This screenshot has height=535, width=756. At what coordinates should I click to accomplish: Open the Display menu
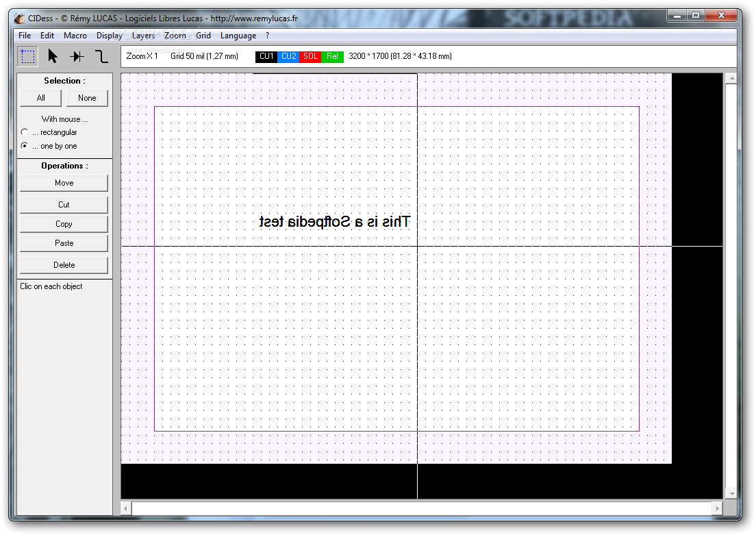109,35
